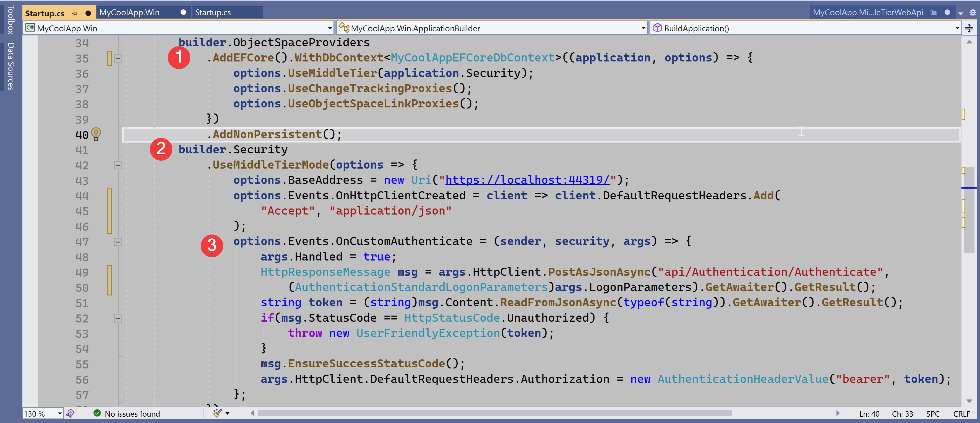Image resolution: width=980 pixels, height=423 pixels.
Task: Open the 130 % zoom level dropdown
Action: coord(59,414)
